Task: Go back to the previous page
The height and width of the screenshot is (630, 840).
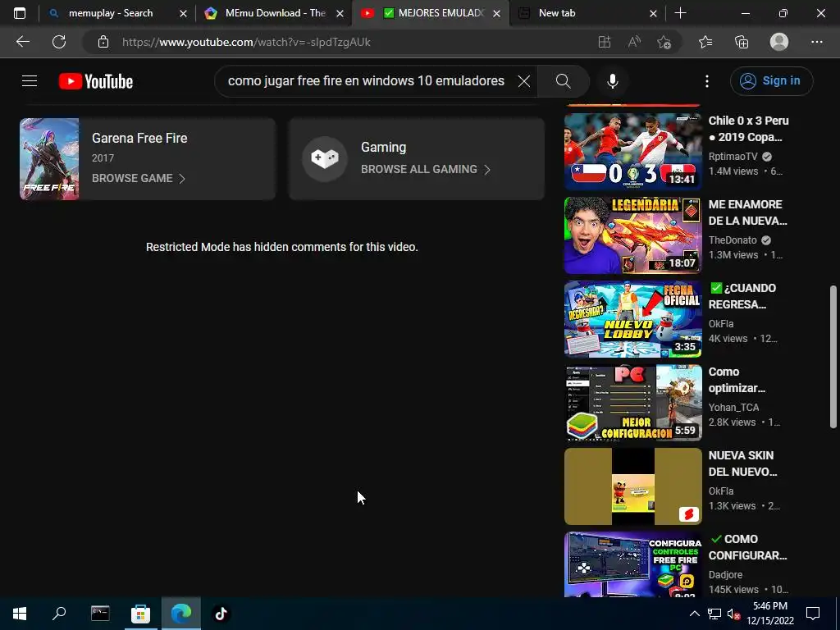Action: pos(22,42)
